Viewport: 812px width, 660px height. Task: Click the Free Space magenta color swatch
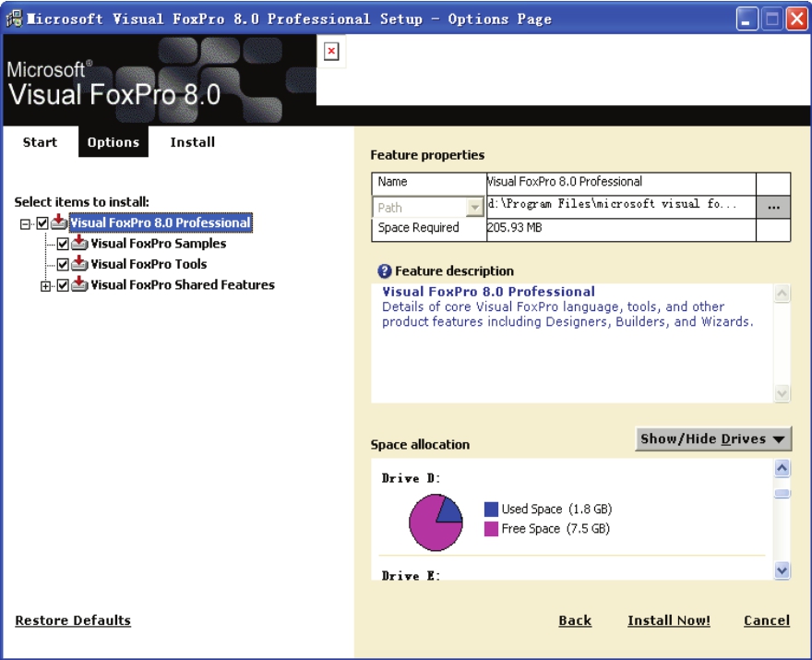[491, 529]
